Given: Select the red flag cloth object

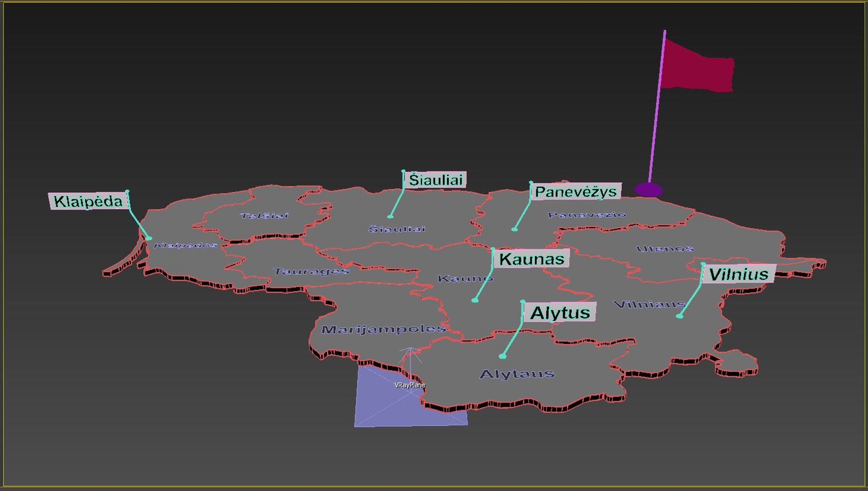Looking at the screenshot, I should click(697, 66).
